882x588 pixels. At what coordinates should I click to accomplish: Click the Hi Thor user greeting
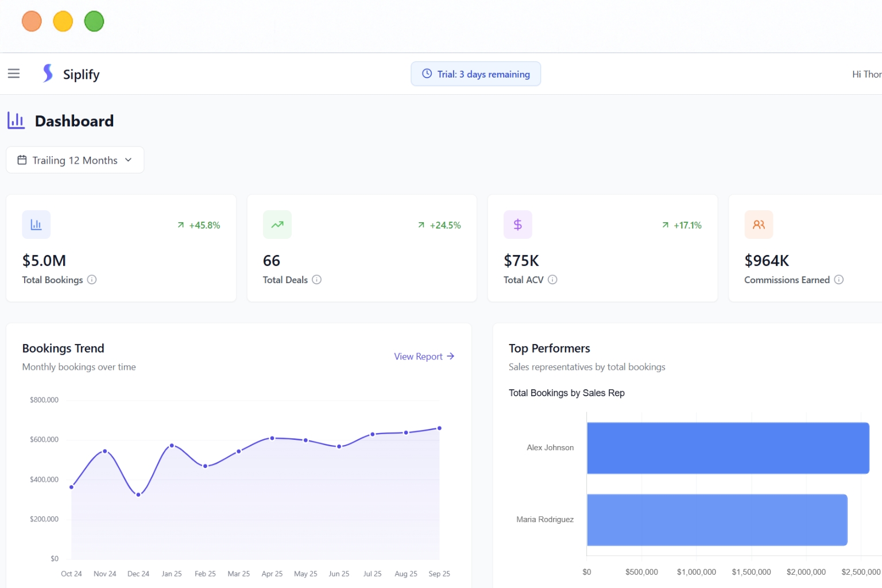(x=866, y=74)
